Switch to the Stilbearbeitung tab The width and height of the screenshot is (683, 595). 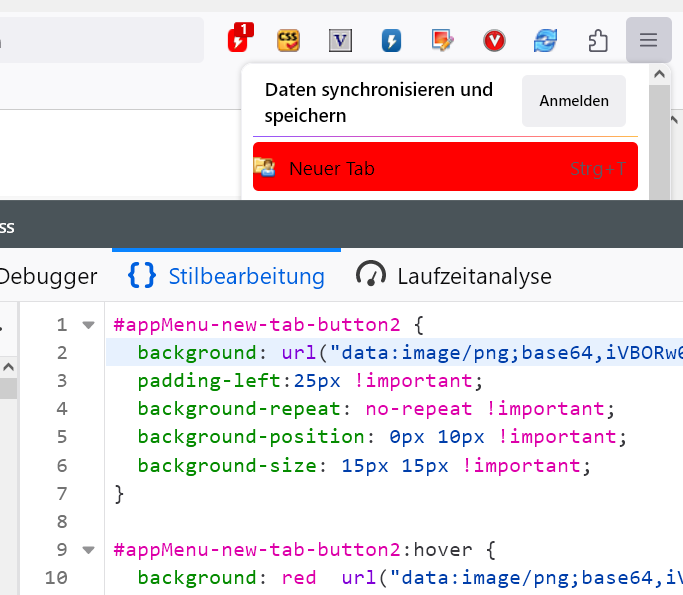(x=227, y=275)
